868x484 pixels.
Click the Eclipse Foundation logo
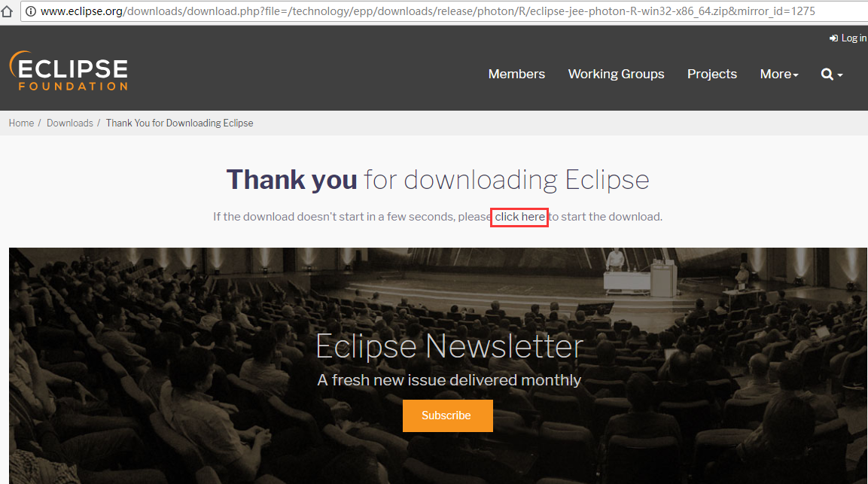(x=69, y=70)
